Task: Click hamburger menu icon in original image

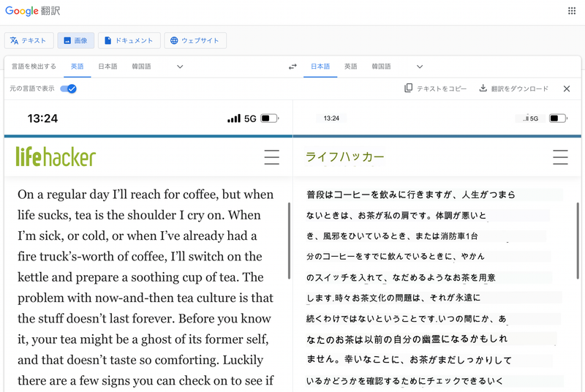Action: coord(271,157)
